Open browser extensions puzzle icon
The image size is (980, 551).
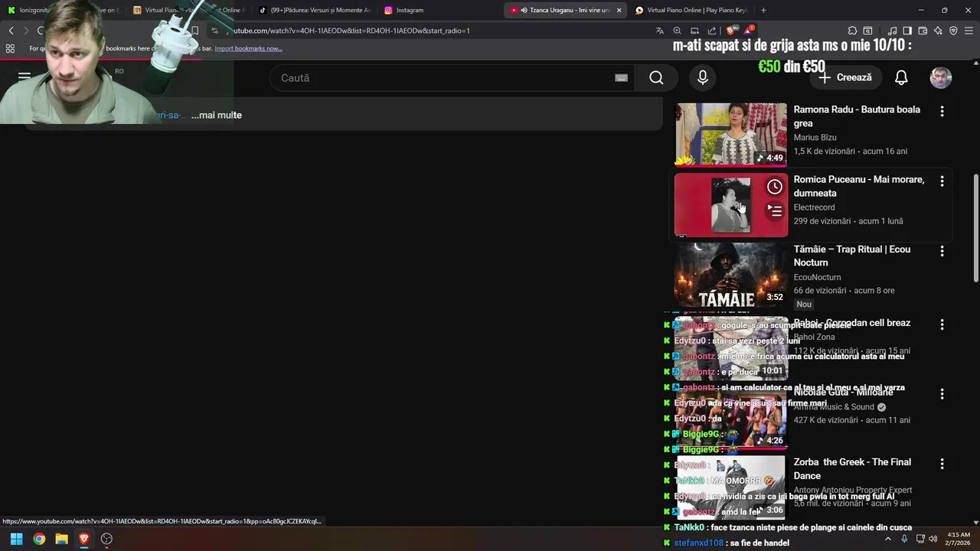point(853,31)
